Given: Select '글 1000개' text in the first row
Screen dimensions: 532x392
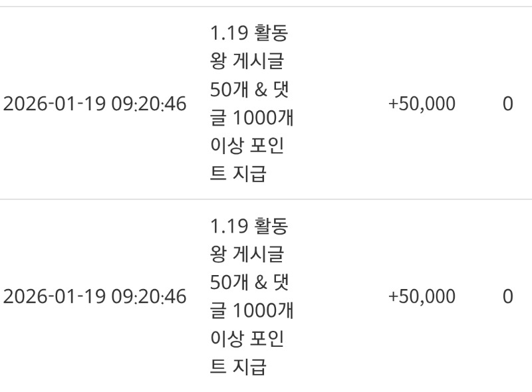Looking at the screenshot, I should click(251, 118).
